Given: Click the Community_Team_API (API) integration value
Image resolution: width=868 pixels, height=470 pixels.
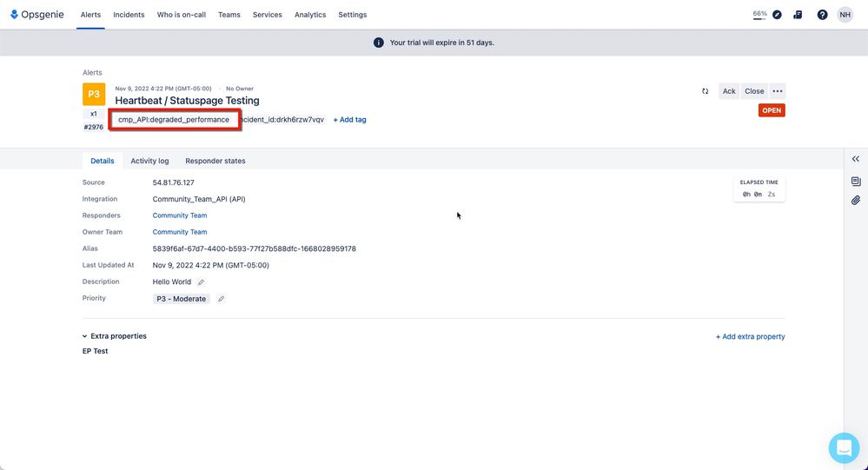Looking at the screenshot, I should 199,199.
